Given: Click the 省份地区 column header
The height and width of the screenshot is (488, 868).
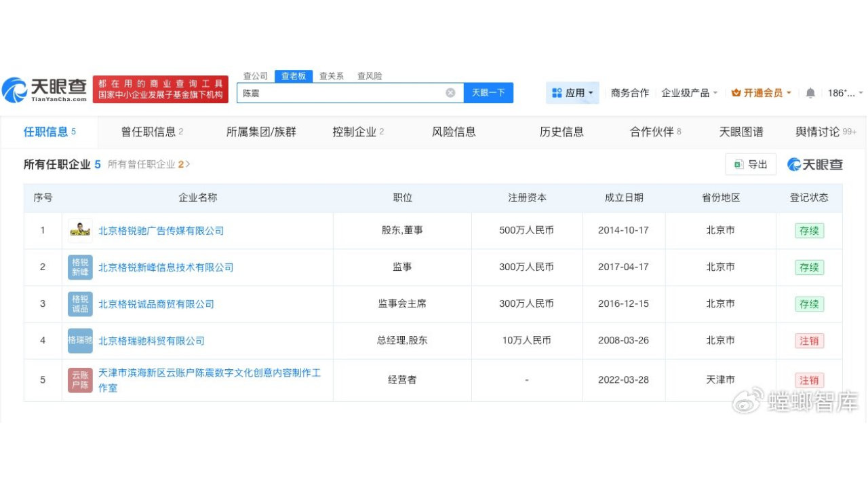Looking at the screenshot, I should 720,198.
